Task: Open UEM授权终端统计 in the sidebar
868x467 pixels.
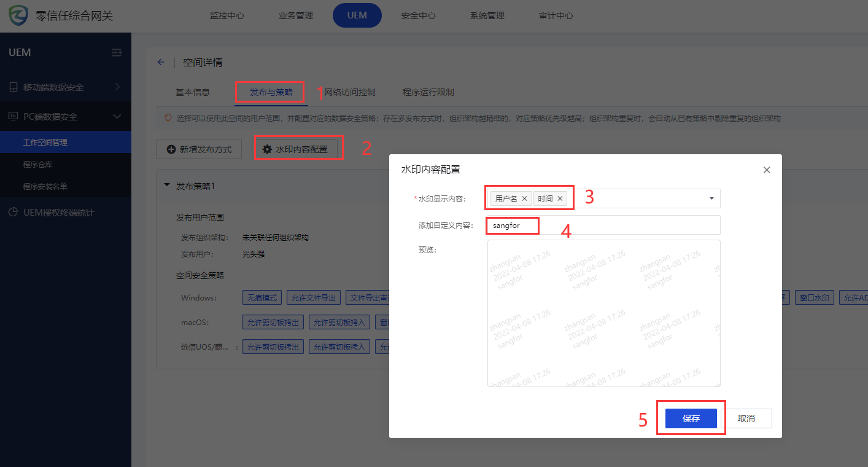Action: click(x=66, y=213)
